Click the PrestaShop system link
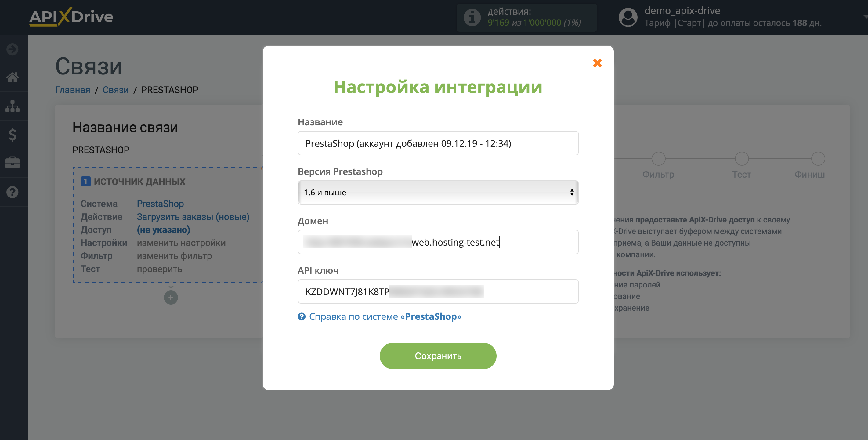 click(160, 204)
